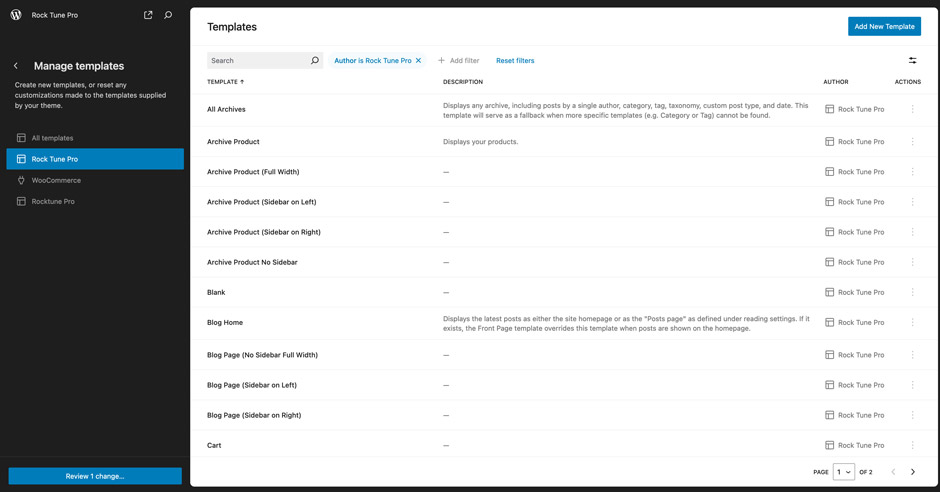The width and height of the screenshot is (940, 492).
Task: Open actions menu for All Archives
Action: (x=912, y=110)
